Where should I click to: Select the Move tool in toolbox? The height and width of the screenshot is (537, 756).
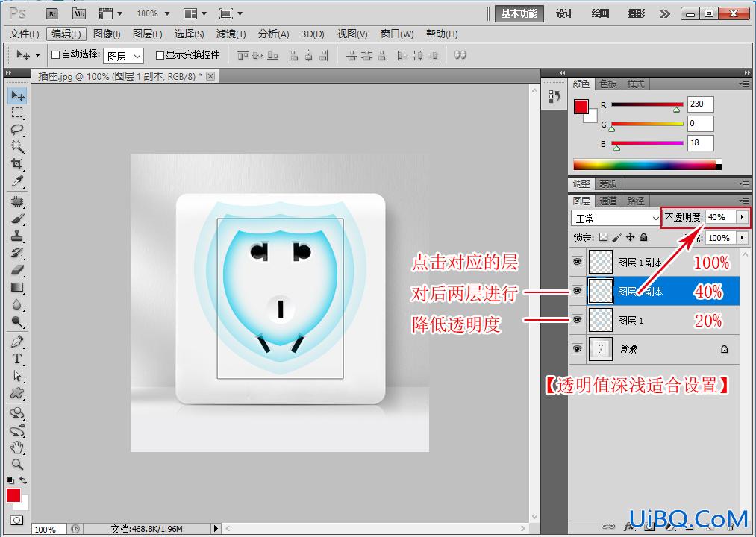coord(17,95)
